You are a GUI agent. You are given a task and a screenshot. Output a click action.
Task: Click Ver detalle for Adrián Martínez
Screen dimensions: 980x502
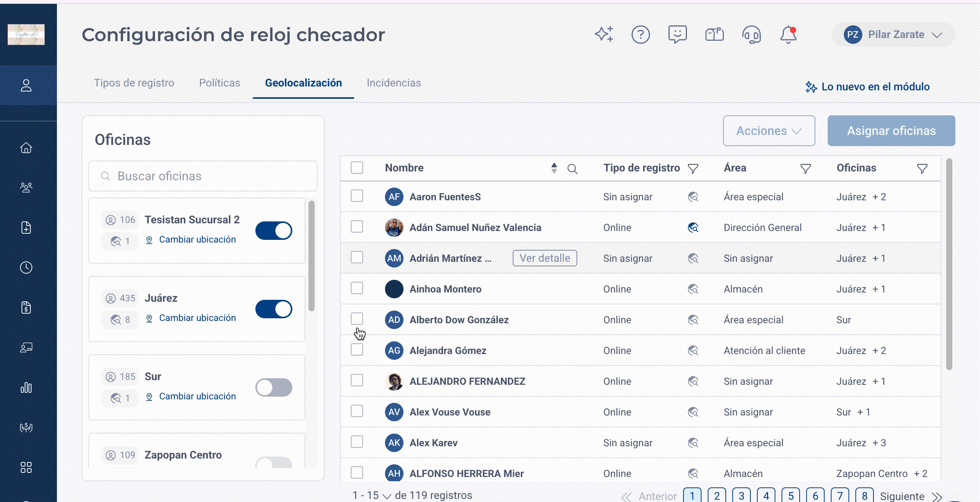coord(545,258)
